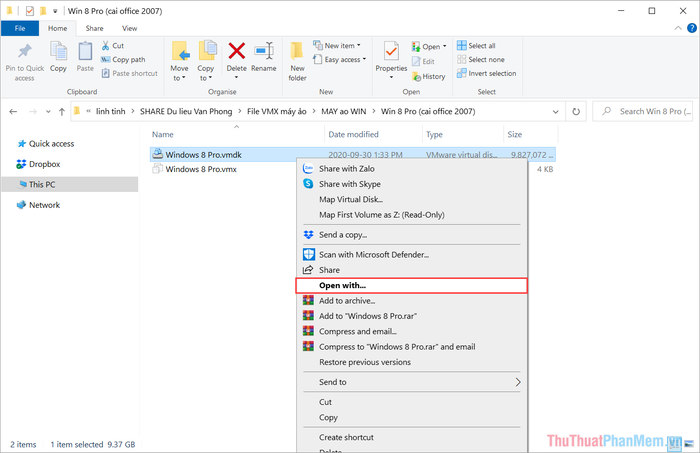Screen dimensions: 700x453
Task: Go back with the back arrow
Action: tap(13, 112)
